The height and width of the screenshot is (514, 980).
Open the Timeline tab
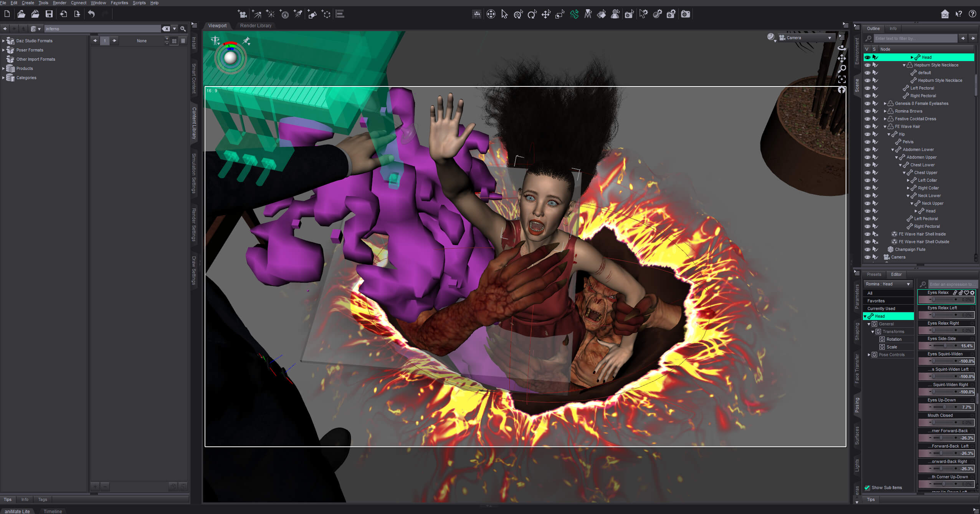pos(53,511)
